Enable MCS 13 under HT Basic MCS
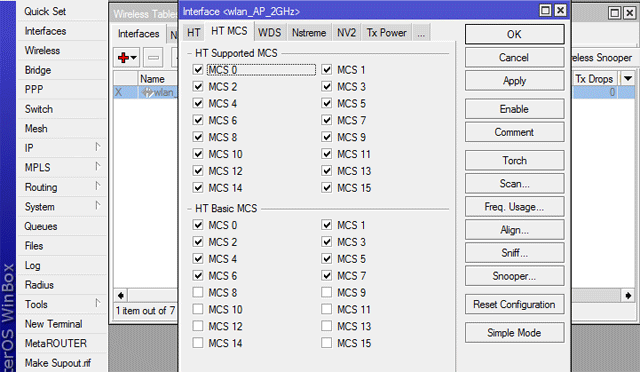640x372 pixels. (327, 326)
